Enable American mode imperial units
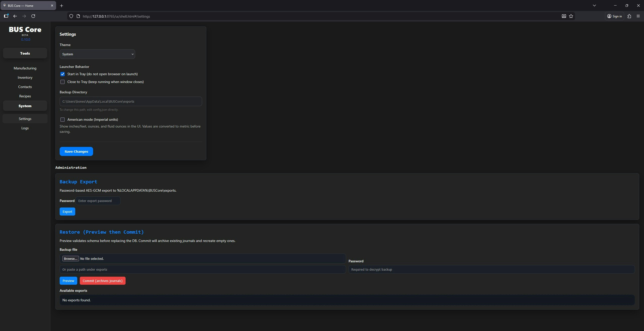Screen dimensions: 644x331 coord(62,119)
